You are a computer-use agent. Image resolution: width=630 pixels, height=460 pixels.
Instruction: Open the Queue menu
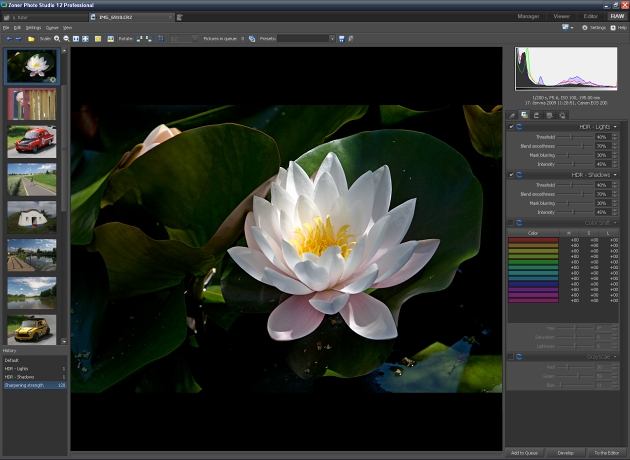point(52,28)
